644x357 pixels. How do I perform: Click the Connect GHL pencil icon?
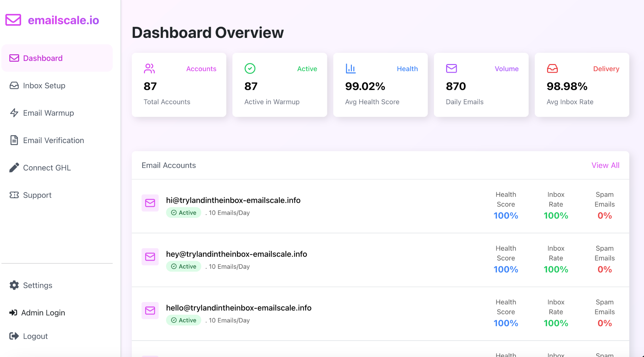pyautogui.click(x=14, y=168)
